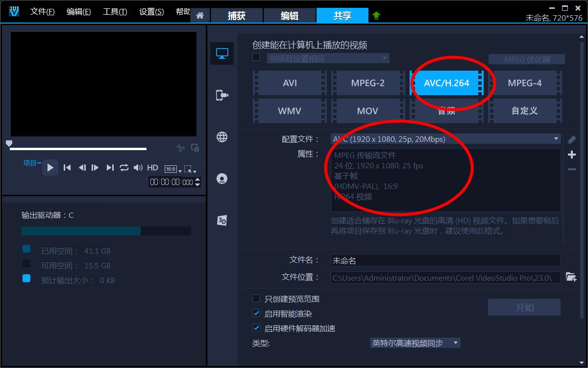Select the Device output category icon
The image size is (588, 368).
point(222,95)
